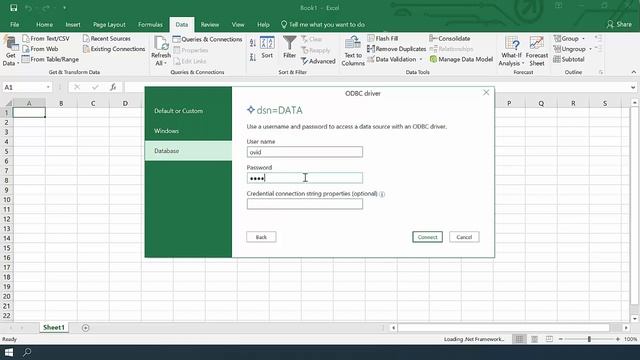
Task: Sort Z to A descending
Action: tap(253, 58)
